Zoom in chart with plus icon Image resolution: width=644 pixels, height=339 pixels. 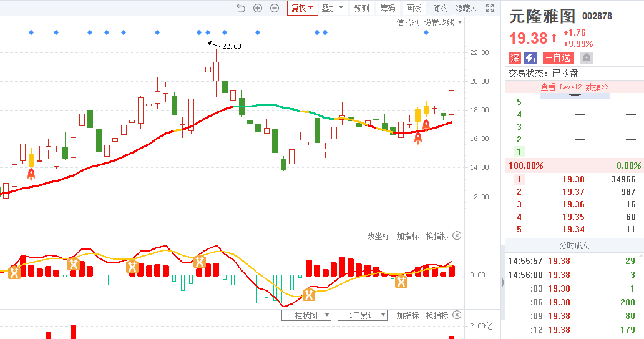click(258, 8)
